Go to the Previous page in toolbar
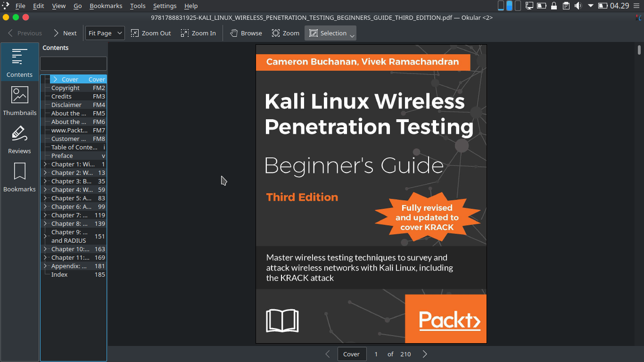 [25, 33]
